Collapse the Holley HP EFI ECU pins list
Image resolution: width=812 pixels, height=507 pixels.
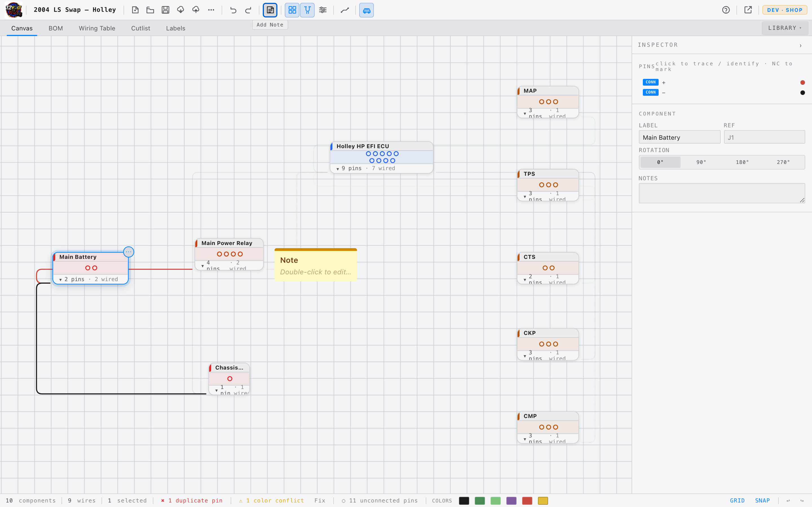point(337,169)
